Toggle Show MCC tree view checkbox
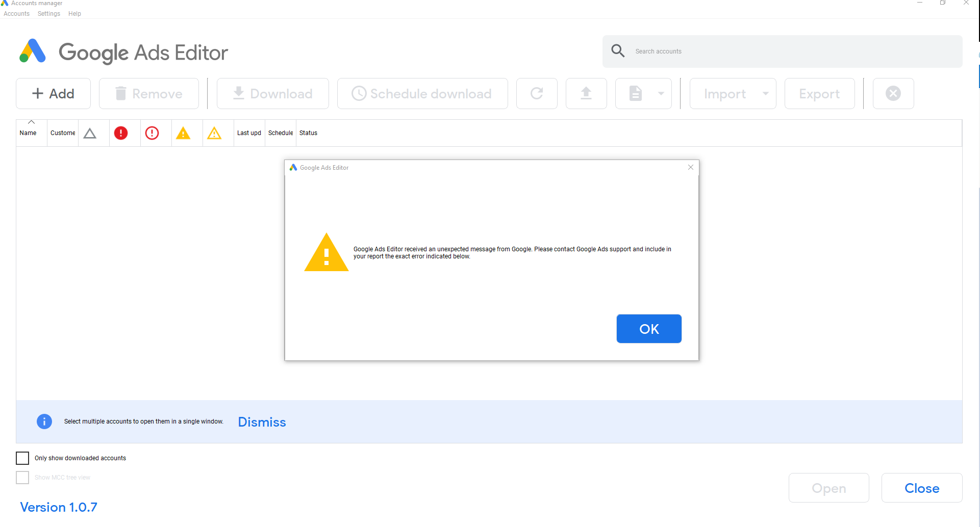 point(22,478)
